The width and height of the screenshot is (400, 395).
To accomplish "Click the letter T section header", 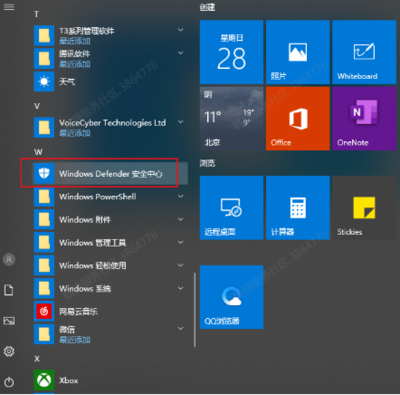I will [36, 14].
